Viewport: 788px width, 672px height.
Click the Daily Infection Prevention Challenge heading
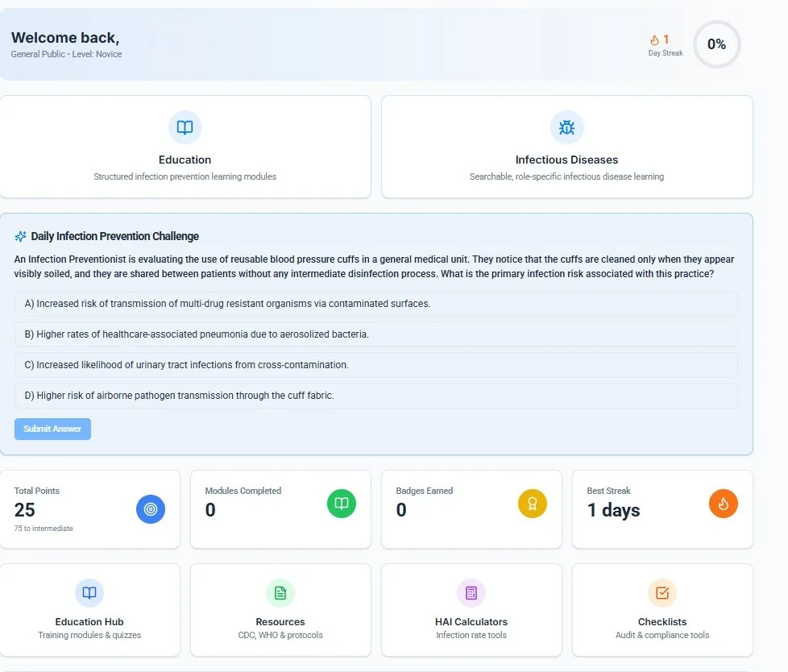[115, 236]
